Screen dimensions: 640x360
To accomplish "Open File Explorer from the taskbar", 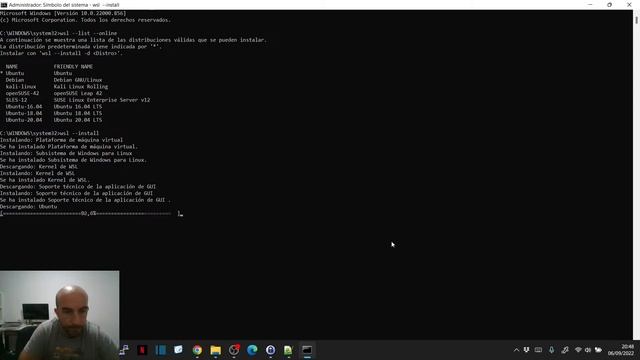I will pyautogui.click(x=216, y=350).
